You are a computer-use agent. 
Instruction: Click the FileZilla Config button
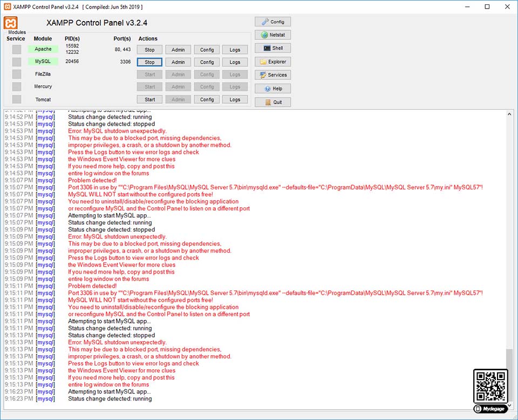click(207, 74)
